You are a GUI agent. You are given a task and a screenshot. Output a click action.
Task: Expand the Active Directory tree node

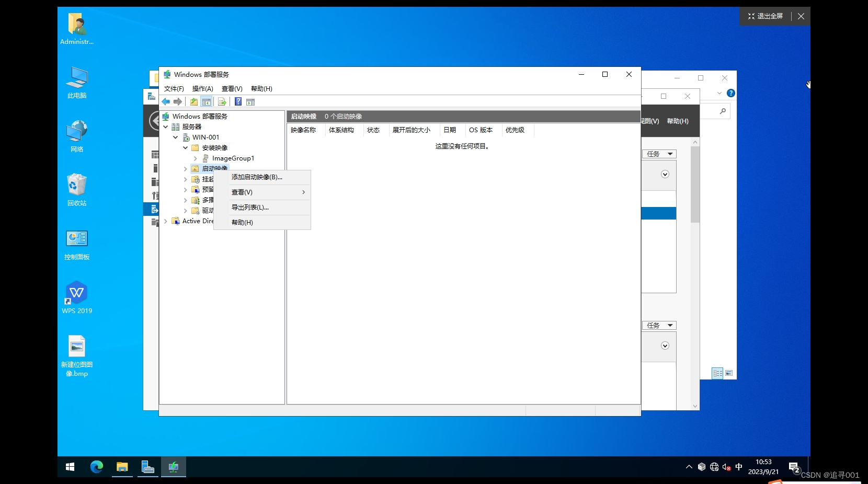click(x=166, y=221)
